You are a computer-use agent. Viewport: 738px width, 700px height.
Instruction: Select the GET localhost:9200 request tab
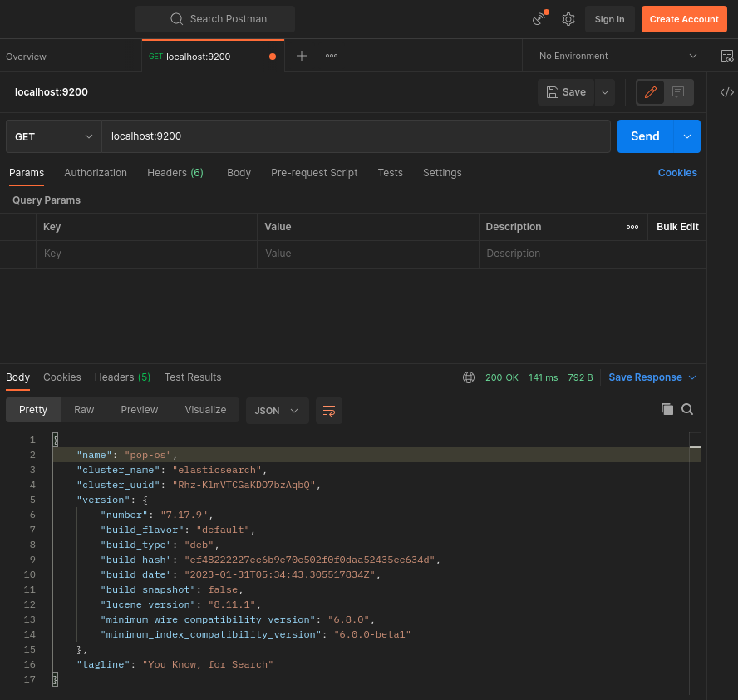coord(213,57)
